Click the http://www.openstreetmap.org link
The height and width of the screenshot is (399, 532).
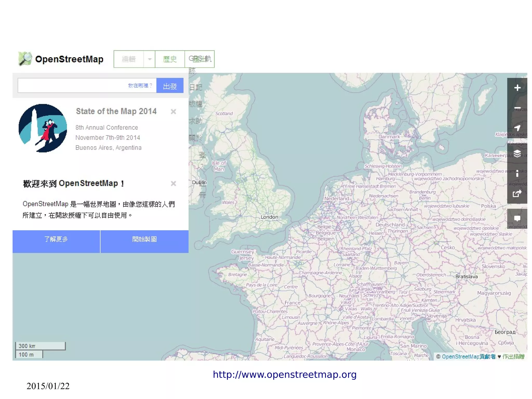point(285,375)
